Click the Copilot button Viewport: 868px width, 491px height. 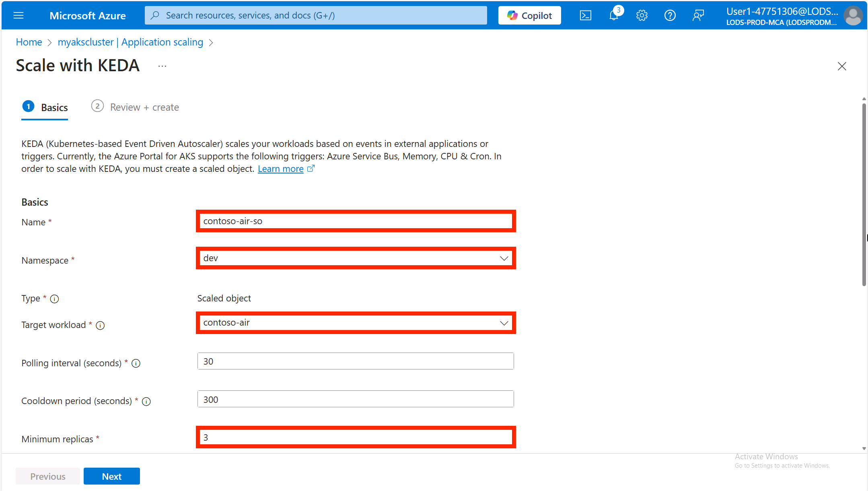529,15
